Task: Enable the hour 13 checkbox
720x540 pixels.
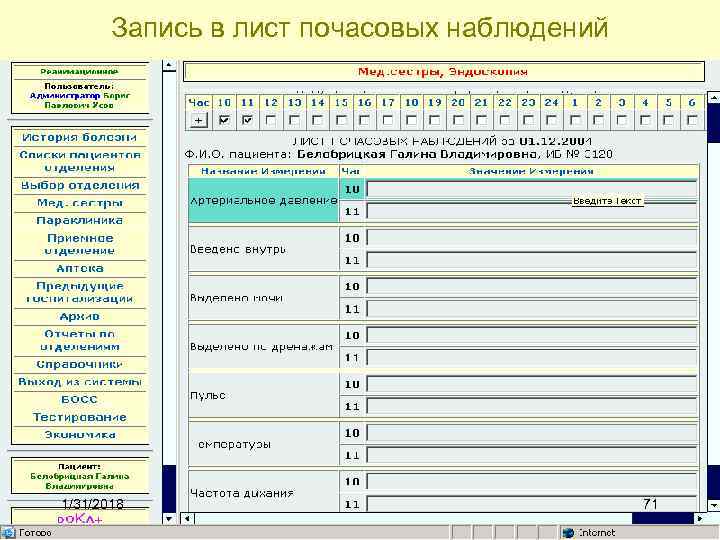Action: point(294,120)
